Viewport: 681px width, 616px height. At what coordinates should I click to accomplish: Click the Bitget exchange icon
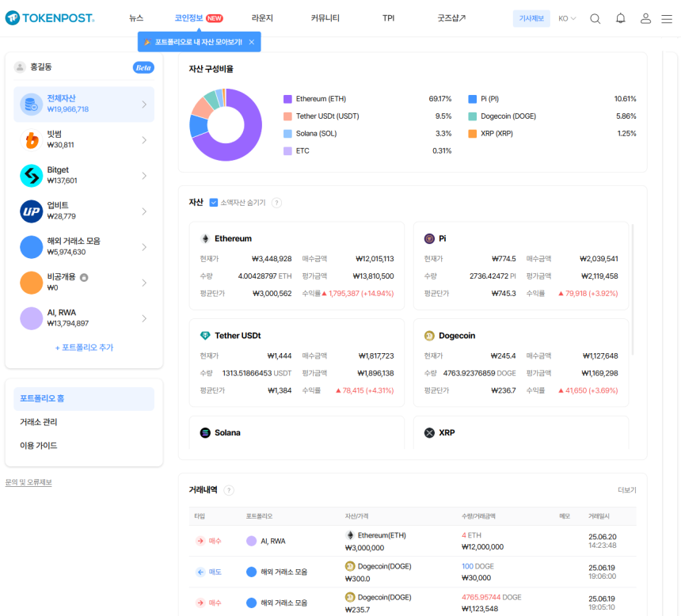[31, 176]
